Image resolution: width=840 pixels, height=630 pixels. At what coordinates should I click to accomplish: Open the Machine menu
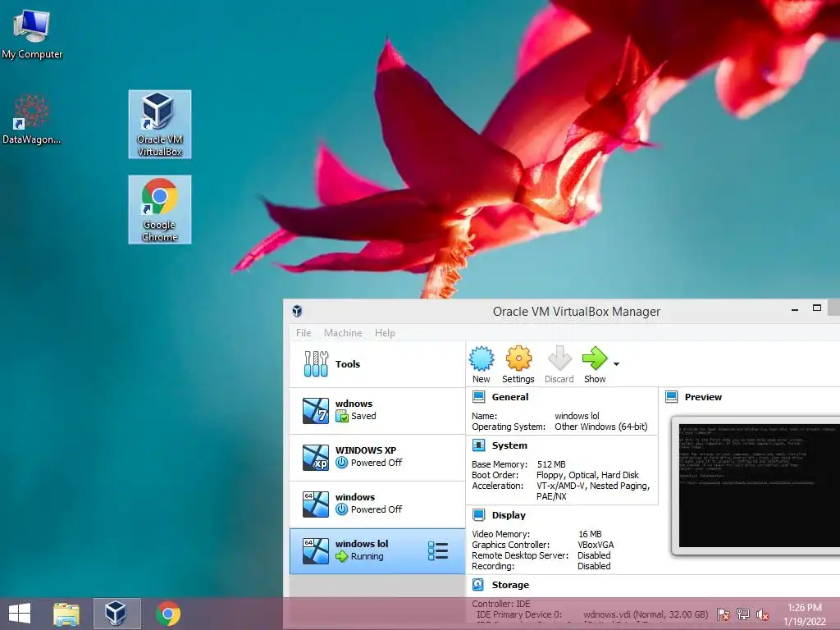[x=343, y=333]
